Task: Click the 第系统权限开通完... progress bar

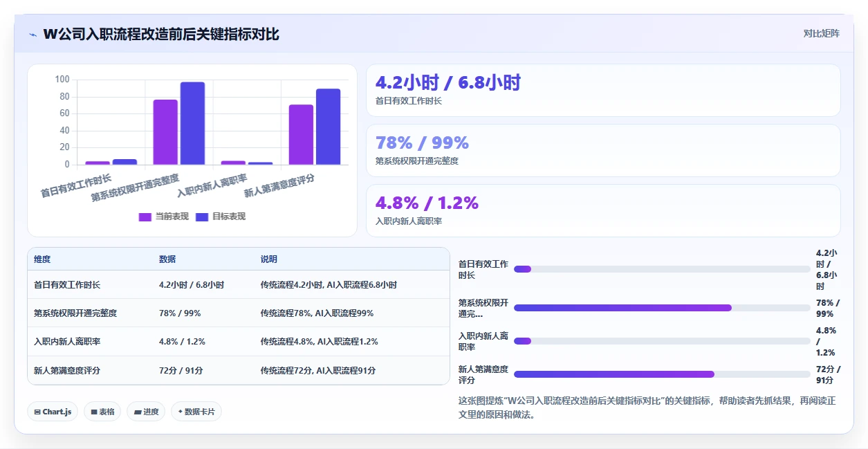Action: 662,308
